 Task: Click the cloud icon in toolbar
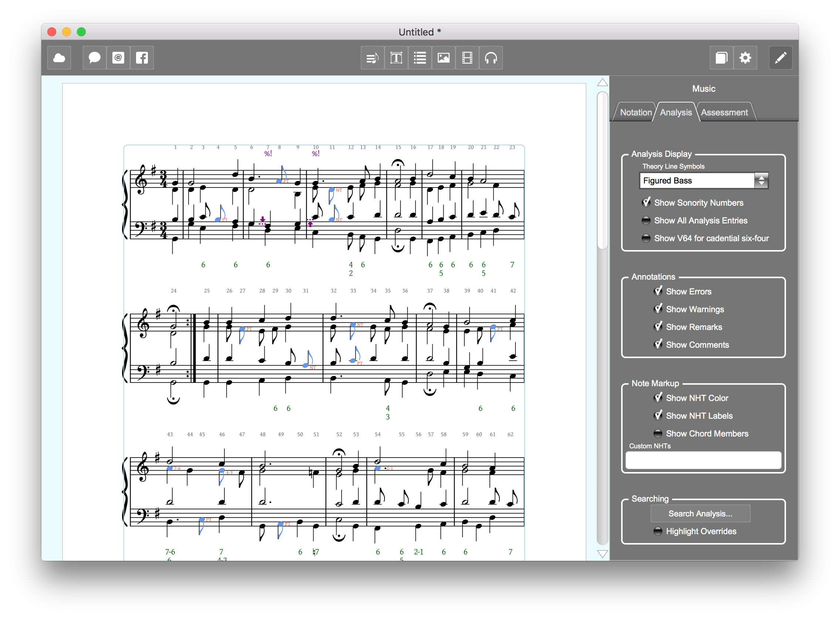coord(59,58)
